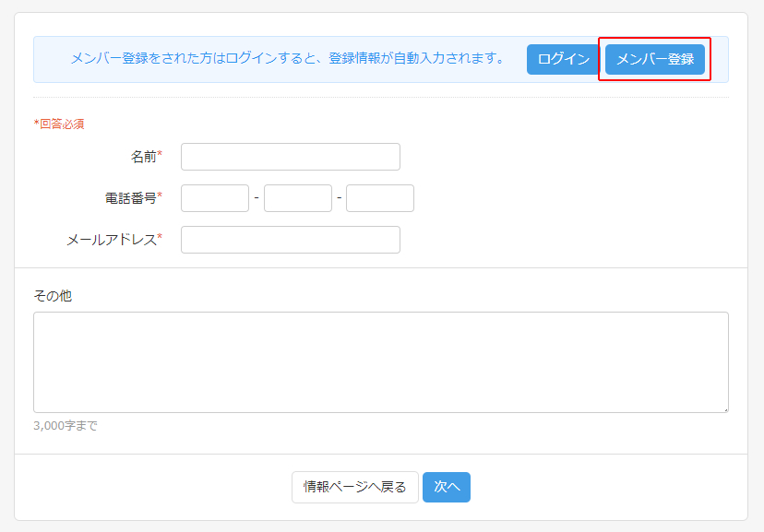The height and width of the screenshot is (532, 764).
Task: Click the その他 section heading
Action: (x=53, y=296)
